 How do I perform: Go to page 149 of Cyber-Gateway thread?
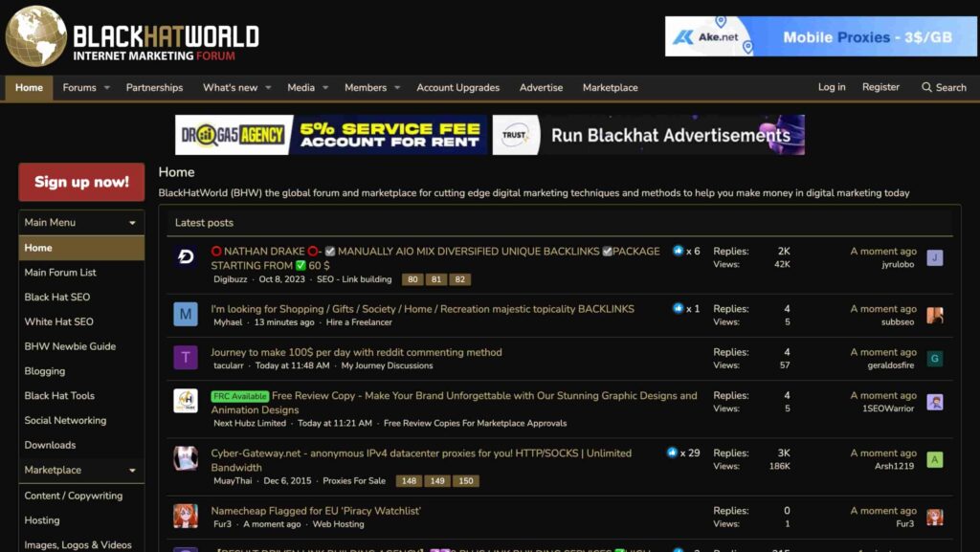coord(437,481)
